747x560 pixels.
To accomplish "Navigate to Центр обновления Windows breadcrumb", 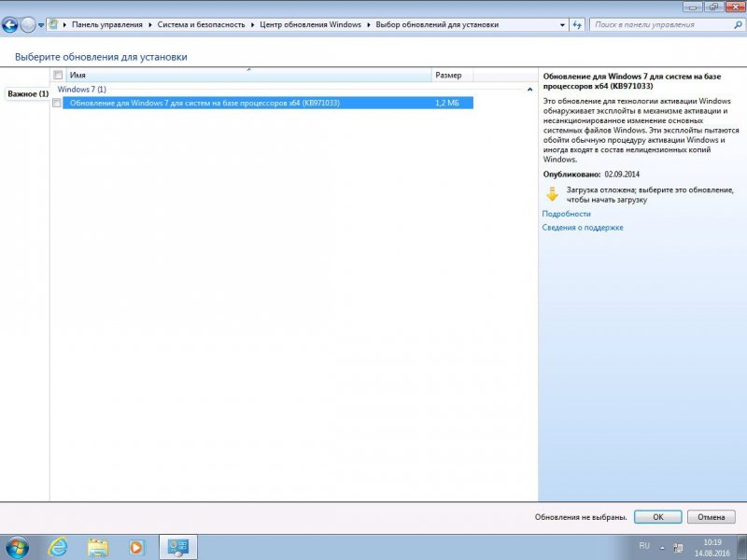I will coord(310,24).
